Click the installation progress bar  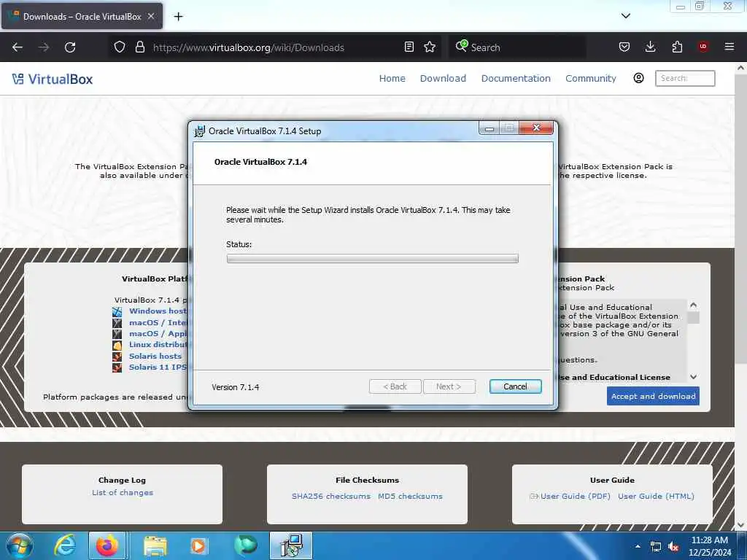[373, 259]
